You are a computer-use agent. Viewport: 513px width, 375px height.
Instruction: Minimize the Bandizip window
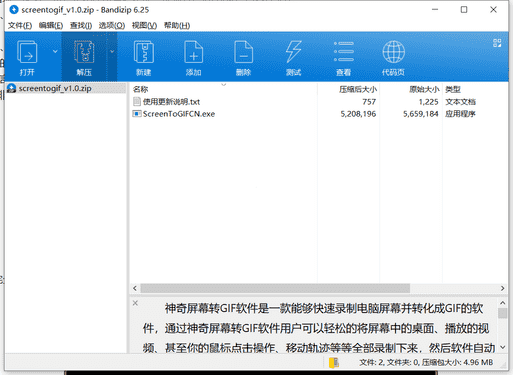click(435, 10)
